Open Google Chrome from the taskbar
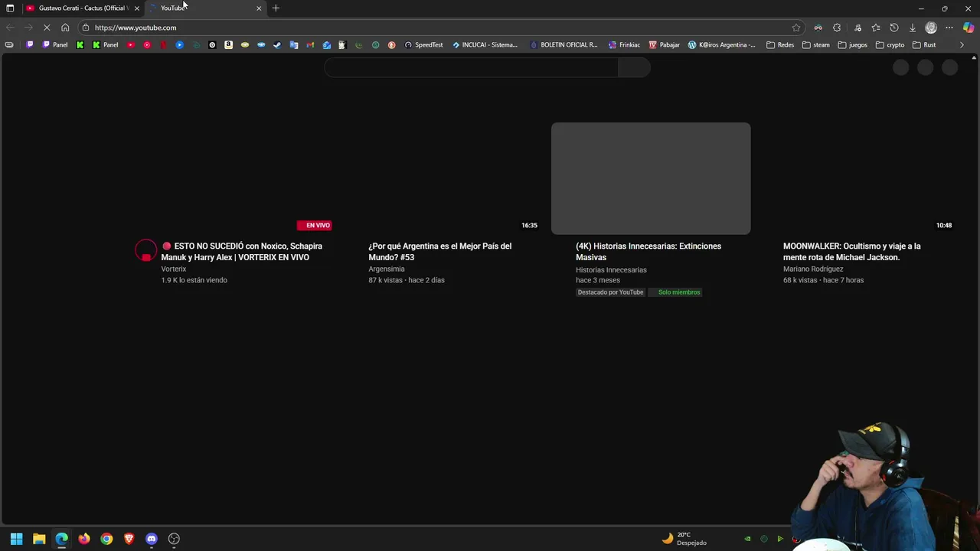The height and width of the screenshot is (551, 980). (106, 539)
